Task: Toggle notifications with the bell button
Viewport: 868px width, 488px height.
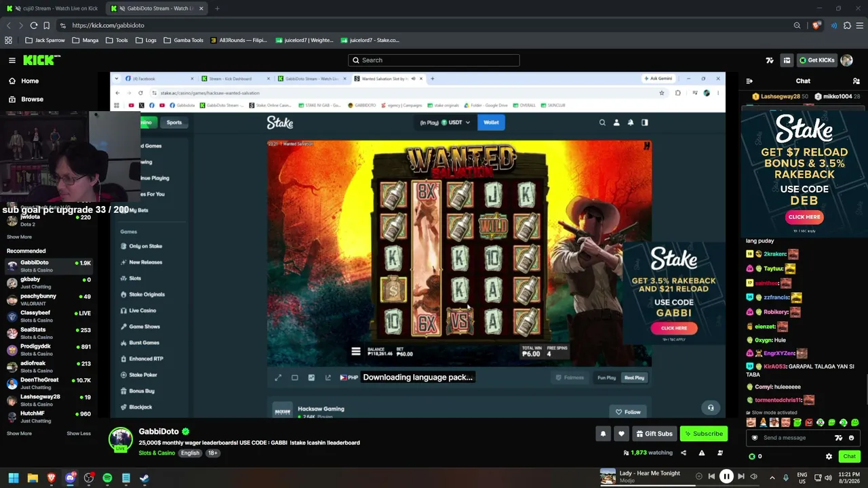Action: (603, 434)
